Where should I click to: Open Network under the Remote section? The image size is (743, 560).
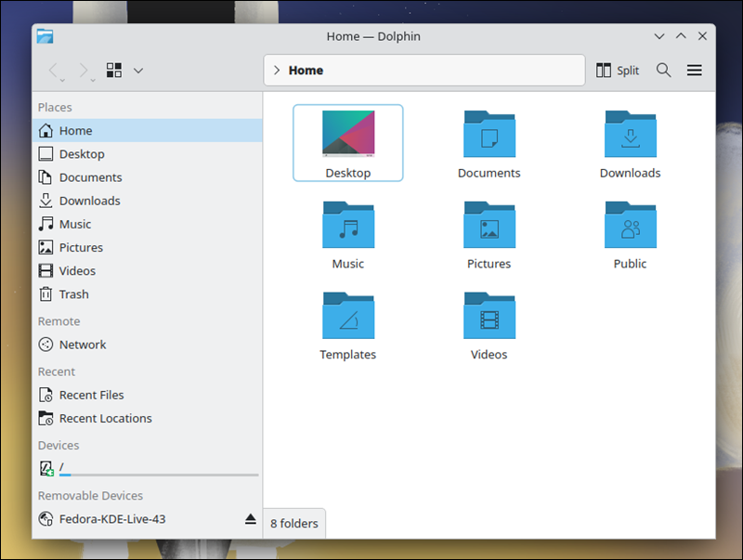click(x=82, y=344)
